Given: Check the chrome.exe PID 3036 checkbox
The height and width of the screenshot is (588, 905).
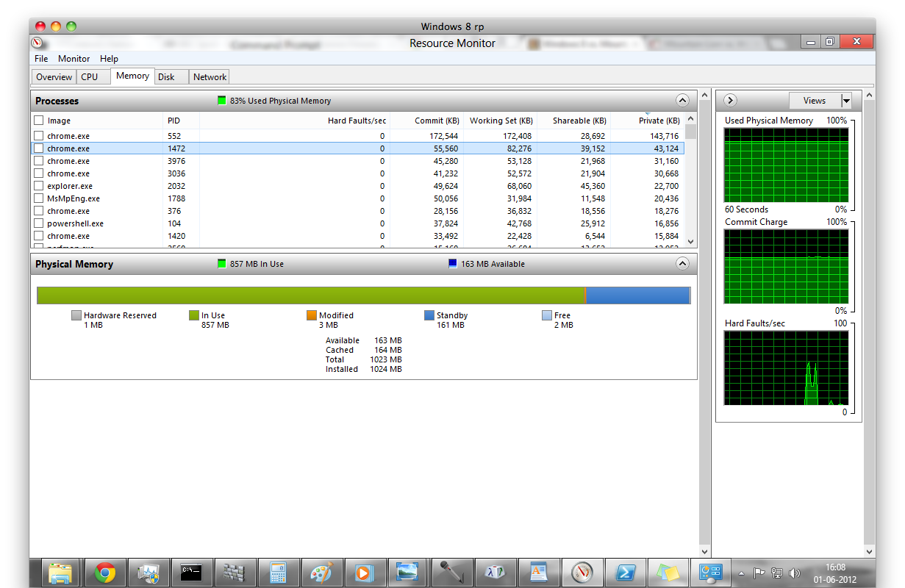Looking at the screenshot, I should point(39,173).
